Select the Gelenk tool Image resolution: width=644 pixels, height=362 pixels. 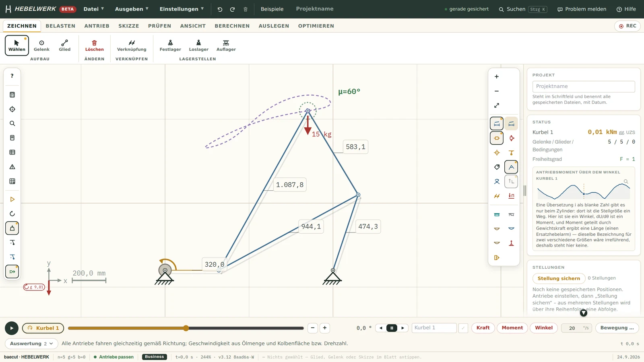click(x=41, y=45)
